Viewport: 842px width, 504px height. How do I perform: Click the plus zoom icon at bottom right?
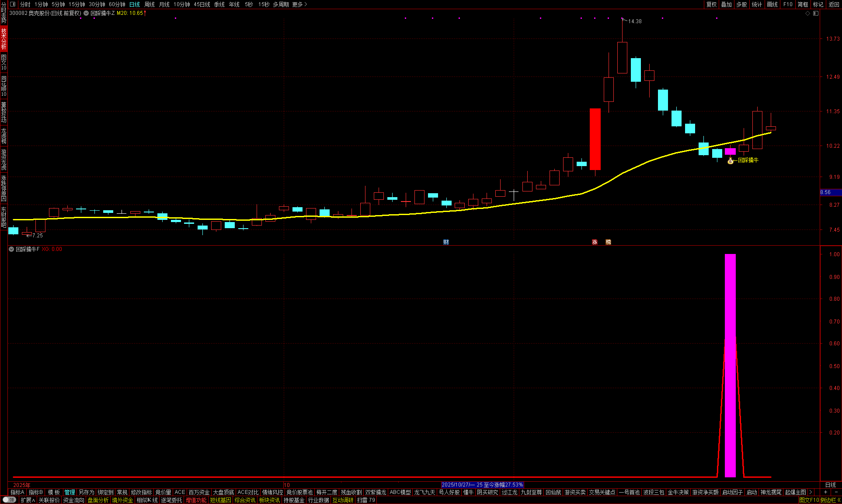click(x=825, y=492)
